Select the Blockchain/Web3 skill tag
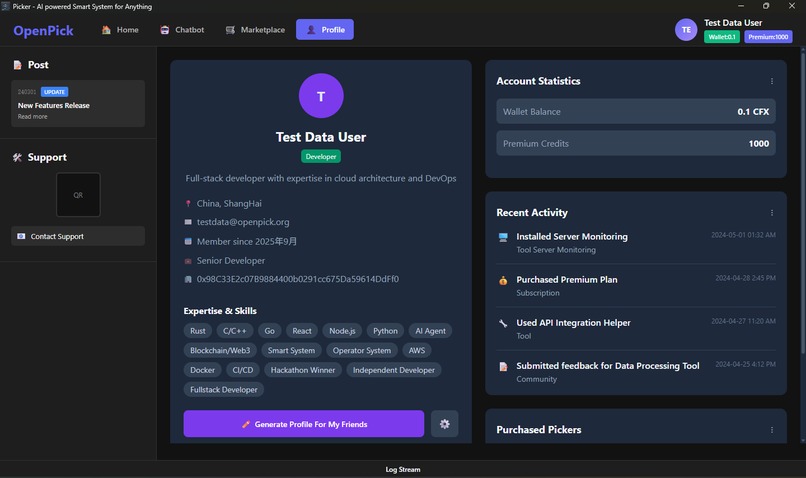806x478 pixels. (220, 351)
